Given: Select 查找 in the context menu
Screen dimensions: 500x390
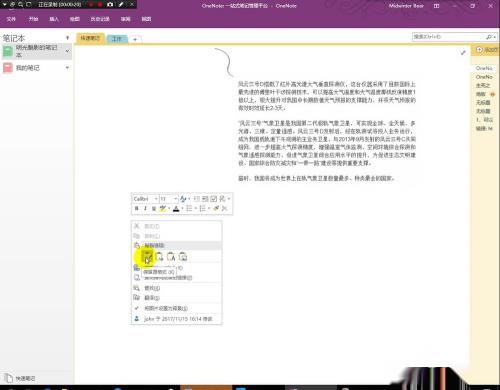Looking at the screenshot, I should (176, 288).
